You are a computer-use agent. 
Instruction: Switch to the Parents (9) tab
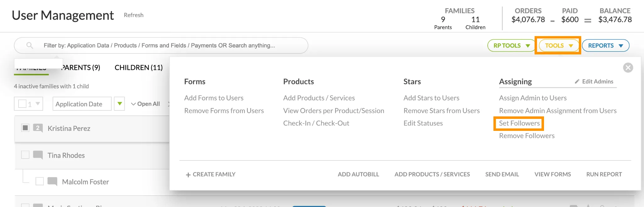pyautogui.click(x=81, y=68)
